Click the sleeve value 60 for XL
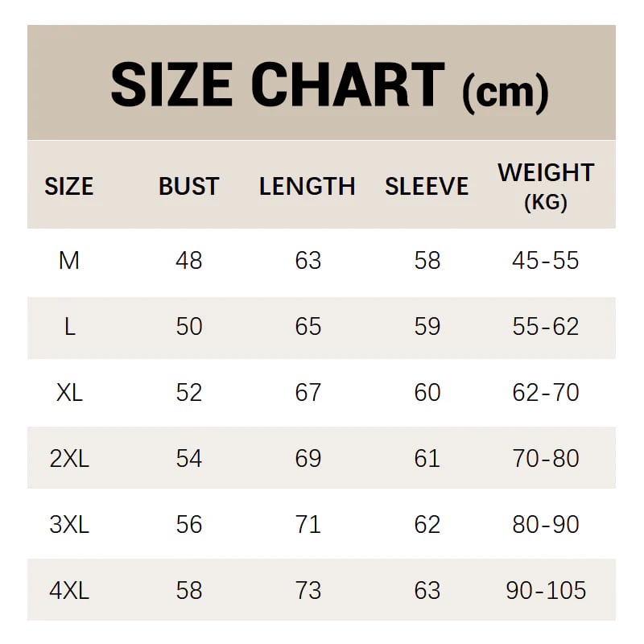644x644 pixels. [x=427, y=393]
